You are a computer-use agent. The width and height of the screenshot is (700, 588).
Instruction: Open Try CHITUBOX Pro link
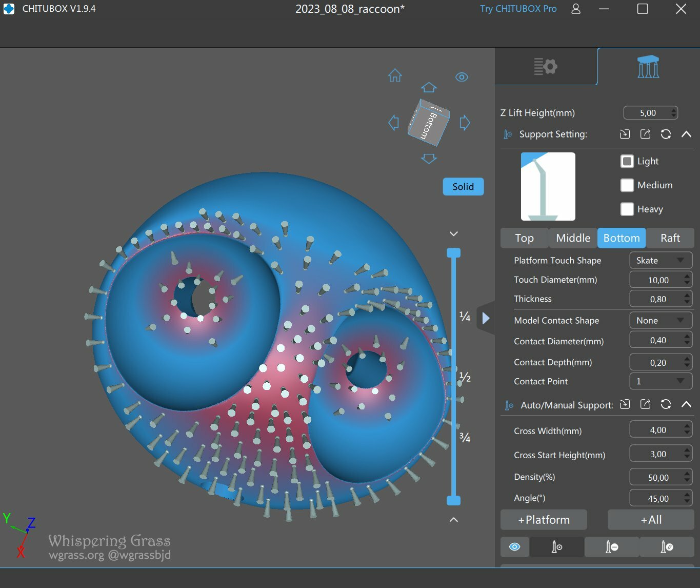point(518,9)
